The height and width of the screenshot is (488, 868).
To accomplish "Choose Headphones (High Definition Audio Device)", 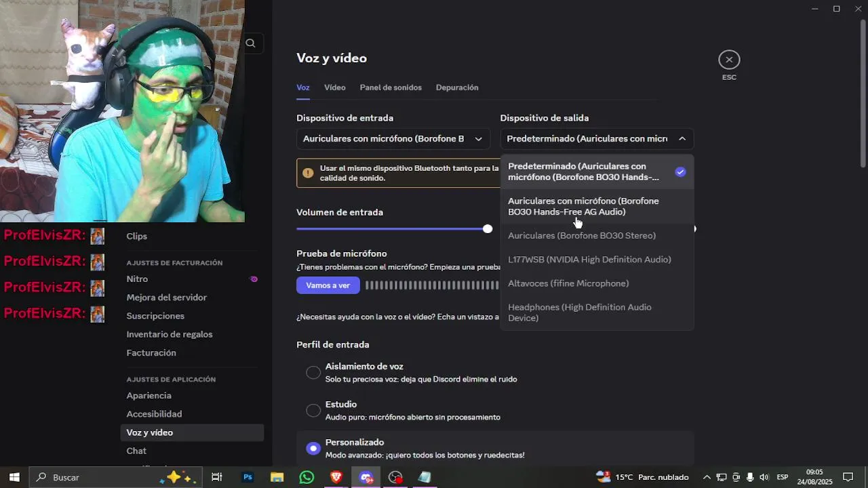I will 597,312.
